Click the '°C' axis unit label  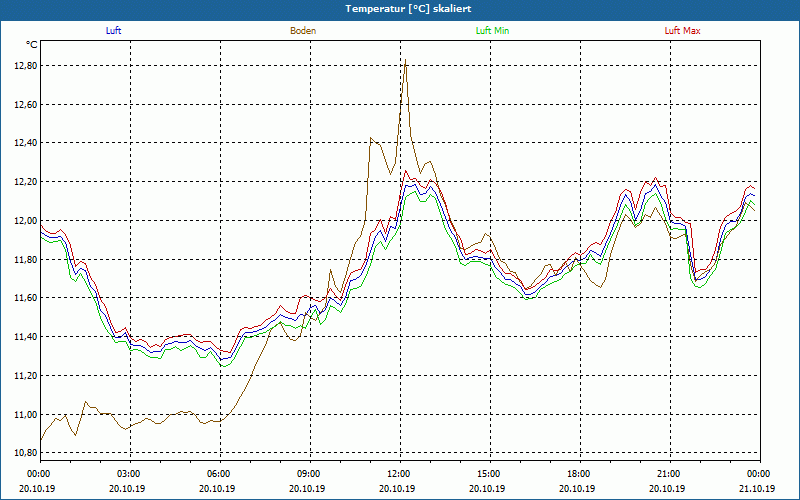[32, 45]
